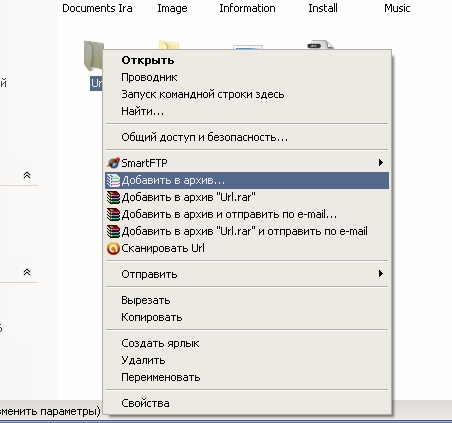Click the SmartFTP rocket icon
Screen dimensions: 452x423
click(113, 163)
